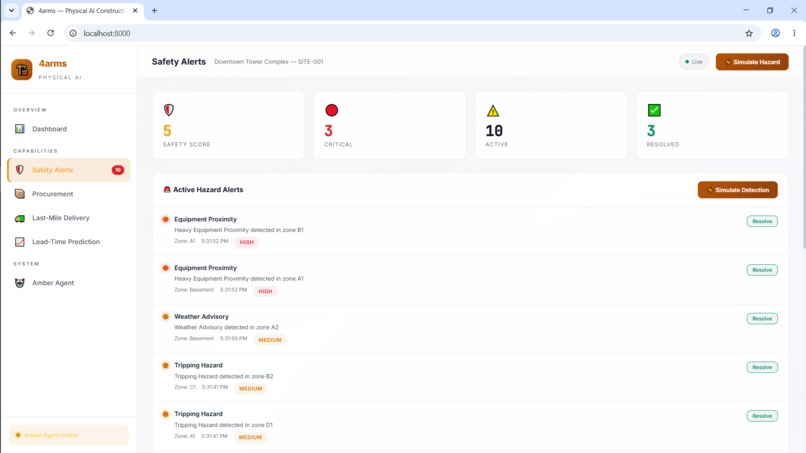Open the Chrome three-dot menu
806x453 pixels.
pyautogui.click(x=794, y=33)
